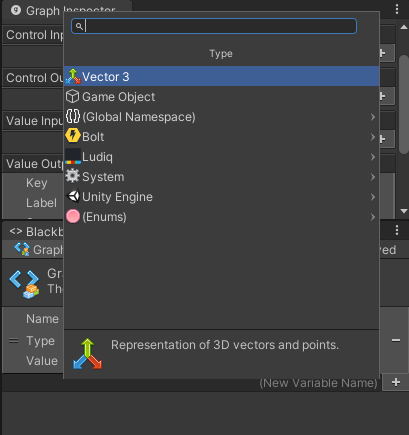This screenshot has width=409, height=435.
Task: Open the Ludiq namespace category
Action: pyautogui.click(x=221, y=157)
